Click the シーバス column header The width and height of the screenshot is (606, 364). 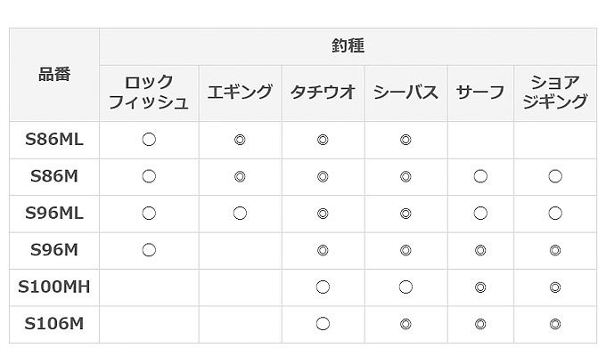pyautogui.click(x=405, y=93)
